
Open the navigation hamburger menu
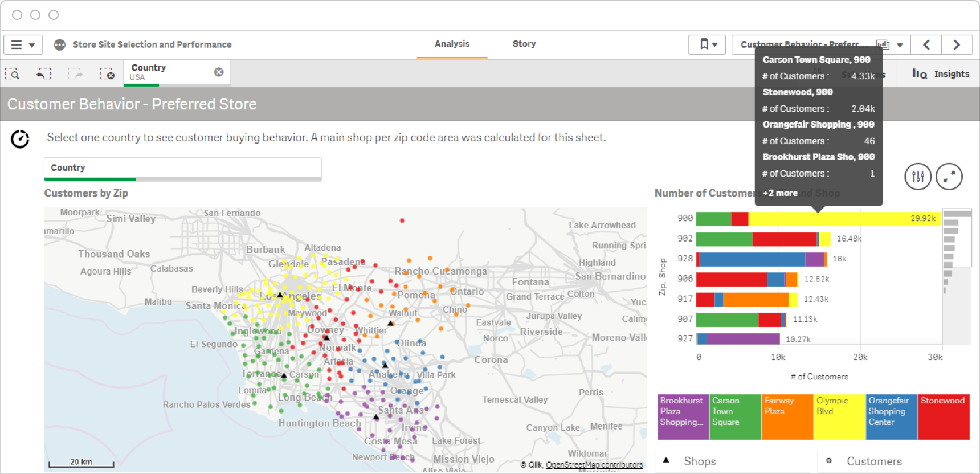pos(23,44)
